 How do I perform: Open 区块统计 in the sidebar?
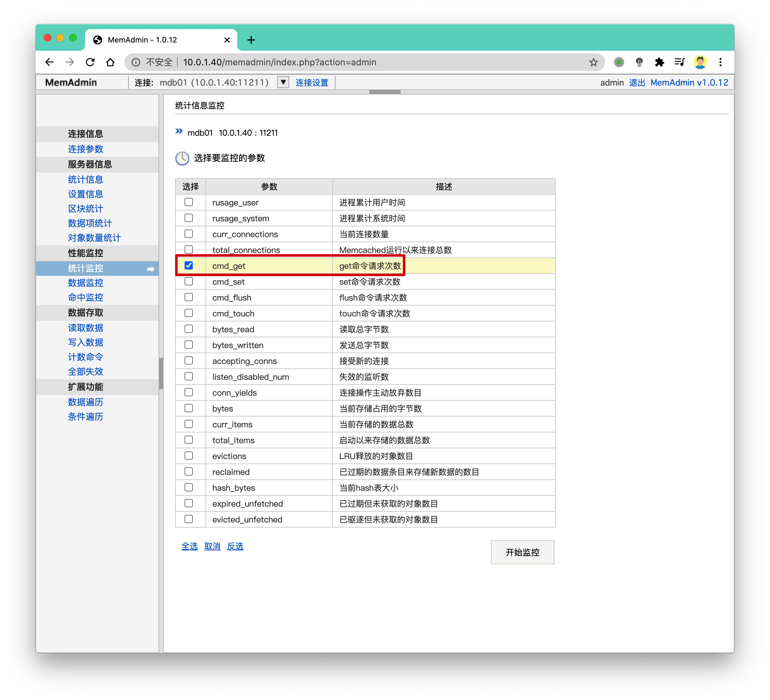click(x=86, y=209)
